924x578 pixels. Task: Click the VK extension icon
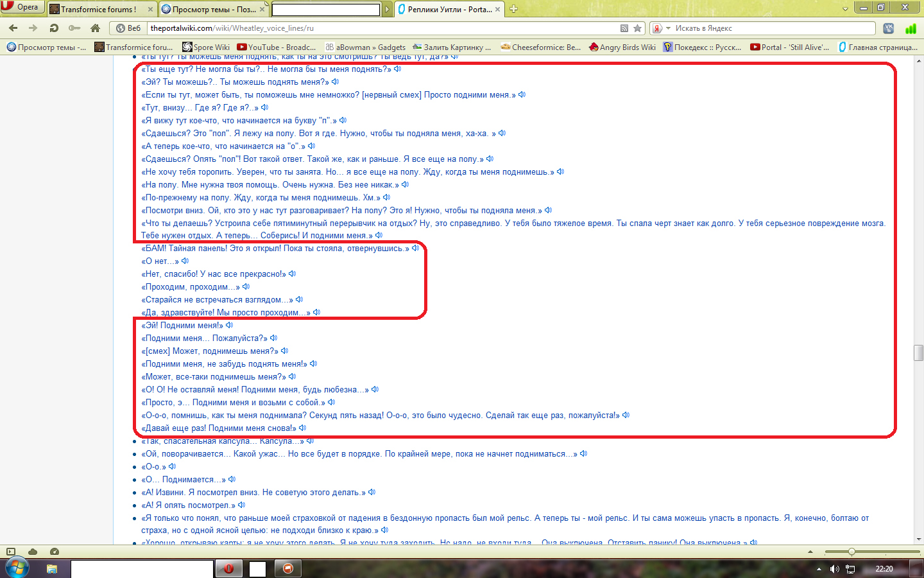pyautogui.click(x=889, y=28)
